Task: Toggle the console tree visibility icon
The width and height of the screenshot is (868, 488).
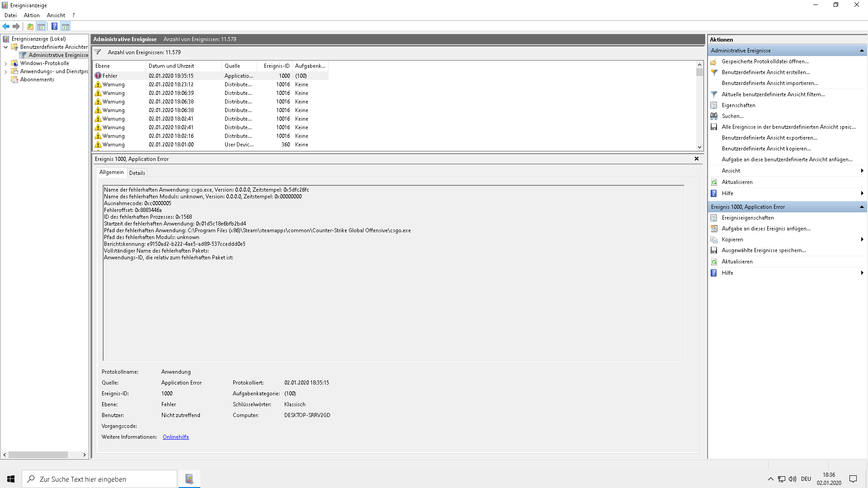Action: pyautogui.click(x=41, y=26)
